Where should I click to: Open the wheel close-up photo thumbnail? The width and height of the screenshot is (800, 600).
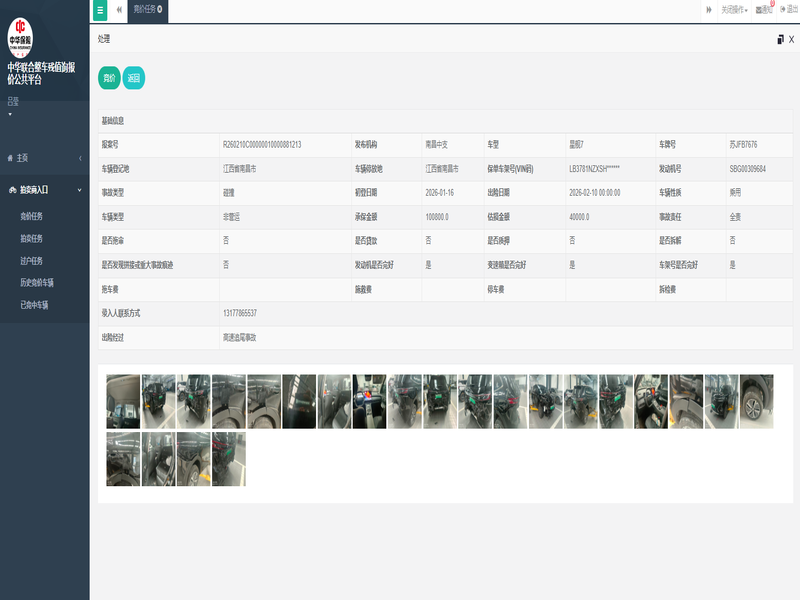click(757, 401)
